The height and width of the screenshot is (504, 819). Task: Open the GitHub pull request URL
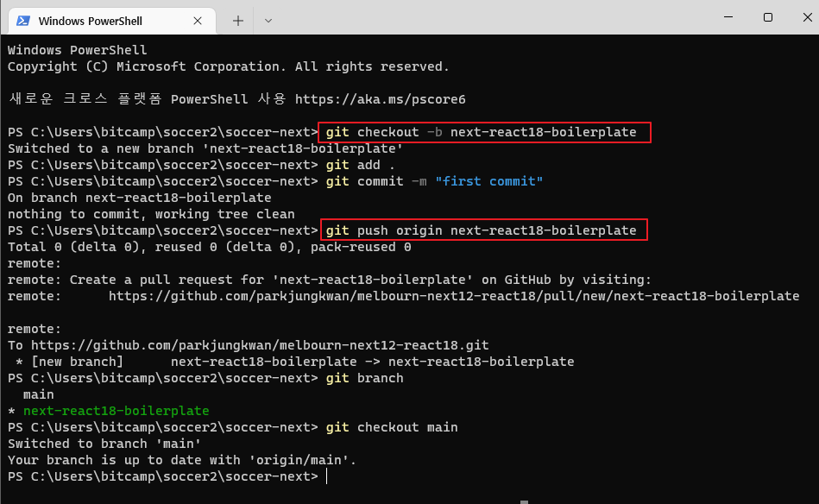click(x=454, y=296)
